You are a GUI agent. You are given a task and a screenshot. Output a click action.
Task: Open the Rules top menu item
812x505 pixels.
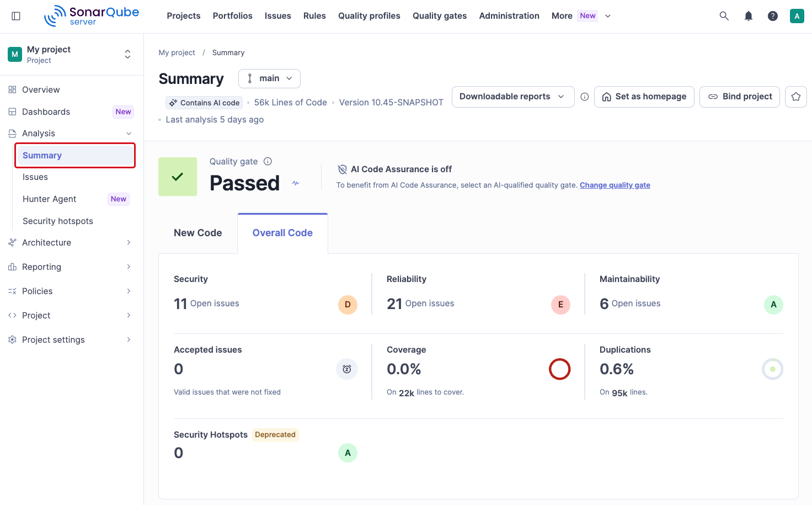pos(314,16)
